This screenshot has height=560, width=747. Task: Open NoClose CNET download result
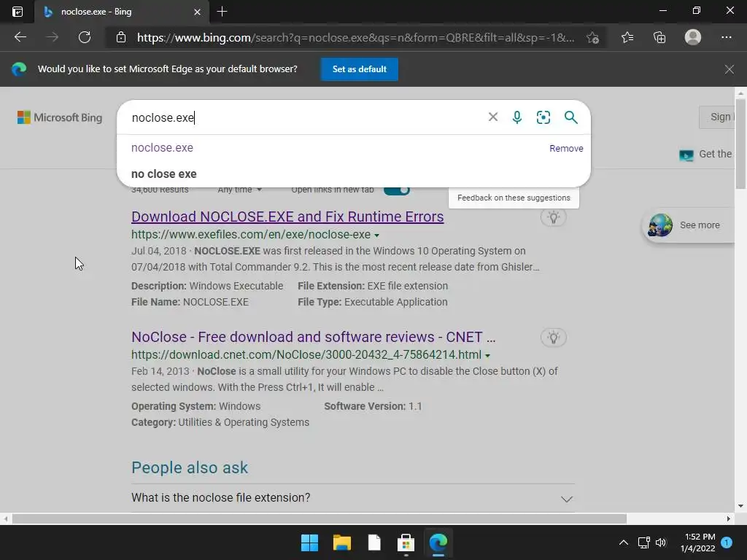click(x=314, y=337)
